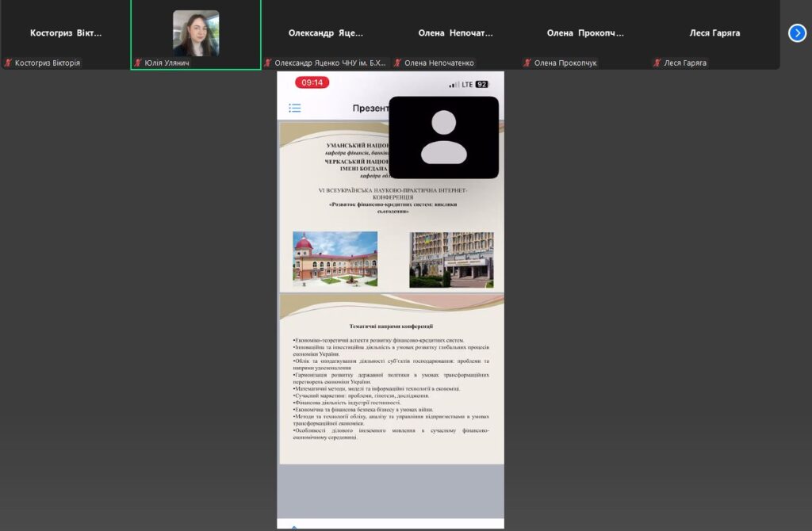Click the high-rise university building photo
Viewport: 812px width, 531px height.
pos(451,259)
